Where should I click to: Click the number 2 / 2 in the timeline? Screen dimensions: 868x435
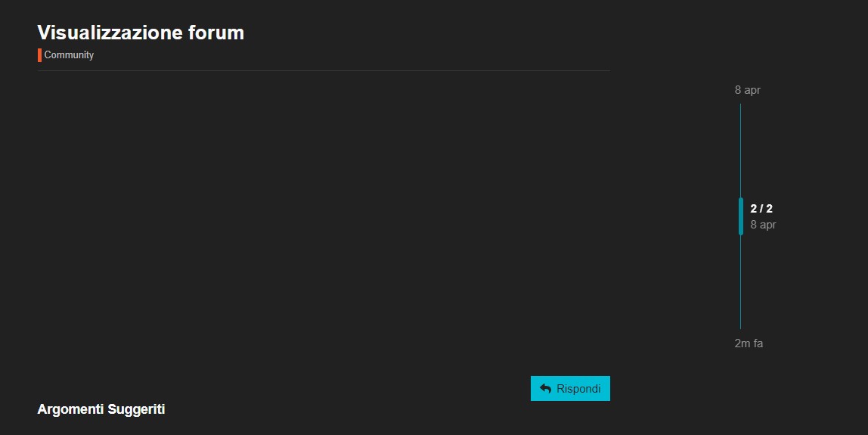click(x=761, y=209)
